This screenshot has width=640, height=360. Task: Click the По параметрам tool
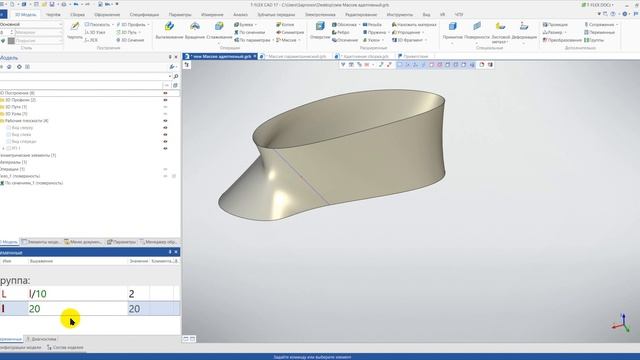coord(252,40)
